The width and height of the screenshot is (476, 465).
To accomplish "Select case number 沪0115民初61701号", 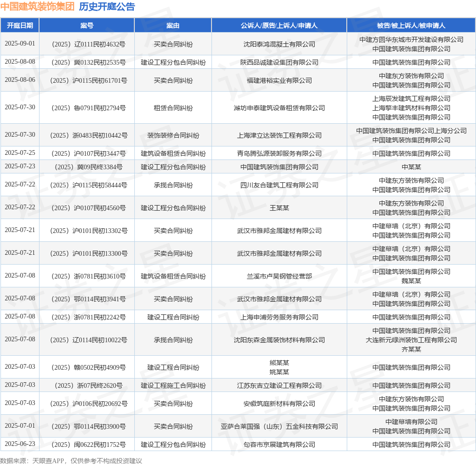I will 88,80.
